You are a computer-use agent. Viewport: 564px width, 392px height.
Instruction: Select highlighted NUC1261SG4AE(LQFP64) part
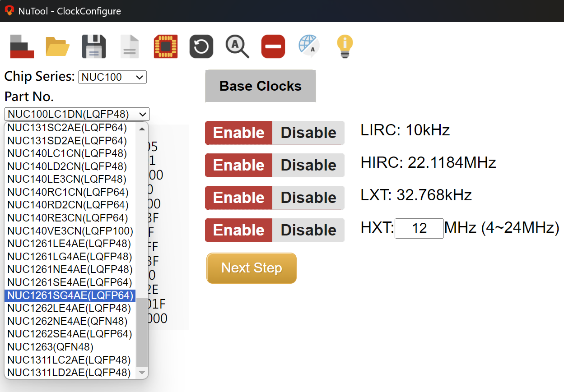pyautogui.click(x=70, y=295)
